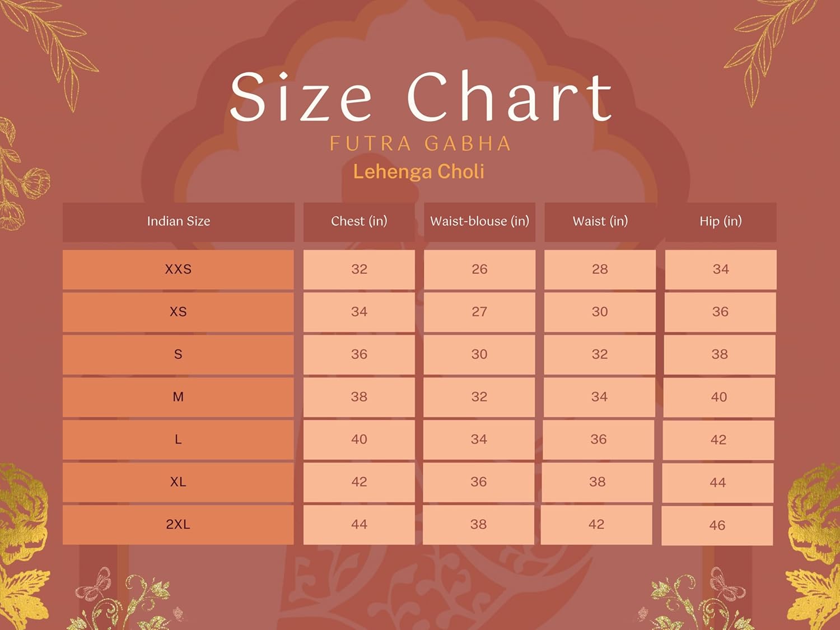The width and height of the screenshot is (840, 630).
Task: Select the hip value for 2XL
Action: pos(717,525)
